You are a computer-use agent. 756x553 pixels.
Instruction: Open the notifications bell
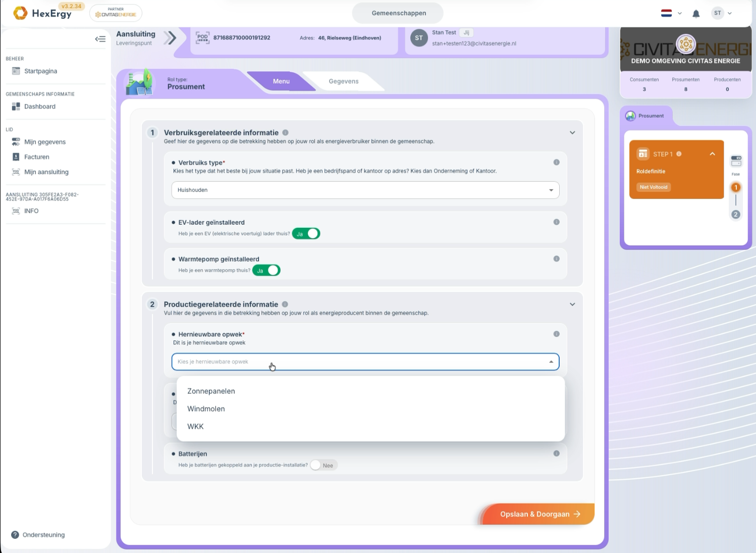click(x=696, y=14)
